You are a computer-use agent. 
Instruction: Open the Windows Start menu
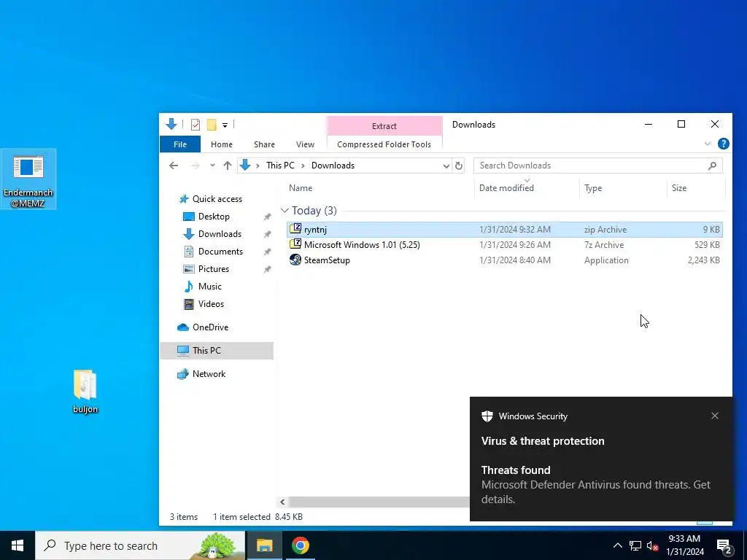[x=18, y=545]
